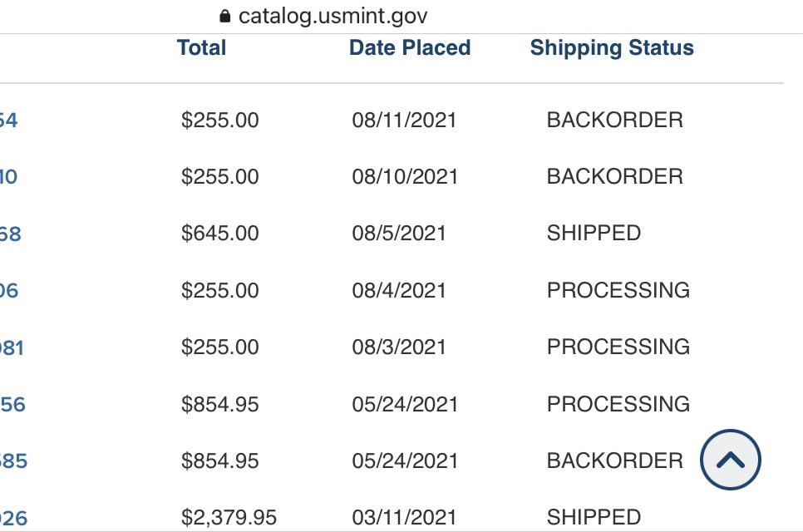Viewport: 803px width, 532px height.
Task: Tap the padlock icon in address bar
Action: 224,16
